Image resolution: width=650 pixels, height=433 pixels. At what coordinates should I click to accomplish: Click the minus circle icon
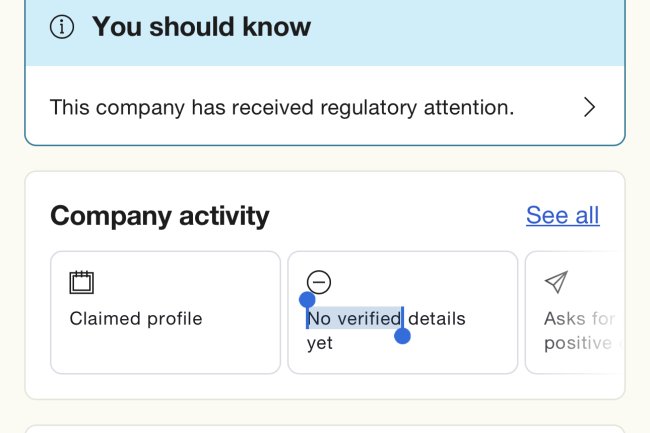point(319,282)
